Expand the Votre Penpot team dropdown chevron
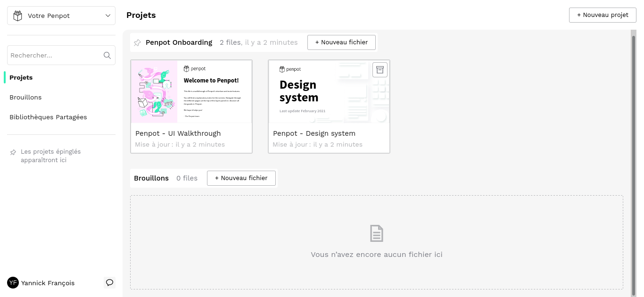This screenshot has width=644, height=297. point(107,16)
